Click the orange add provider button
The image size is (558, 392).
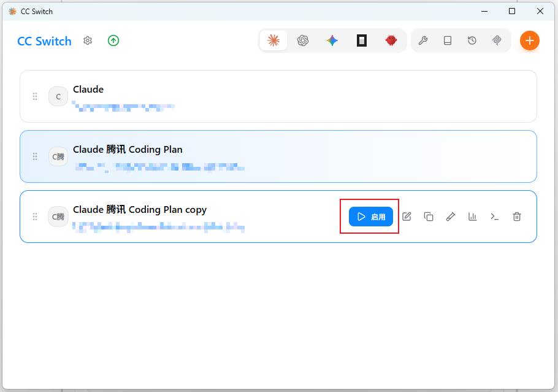pos(530,40)
